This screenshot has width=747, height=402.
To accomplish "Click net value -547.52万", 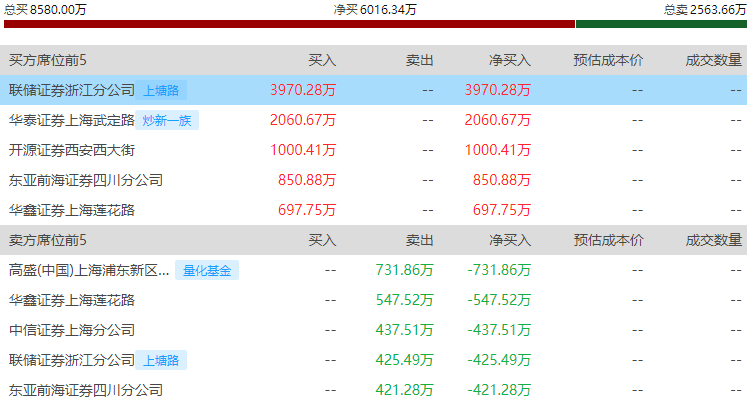I will (x=499, y=300).
